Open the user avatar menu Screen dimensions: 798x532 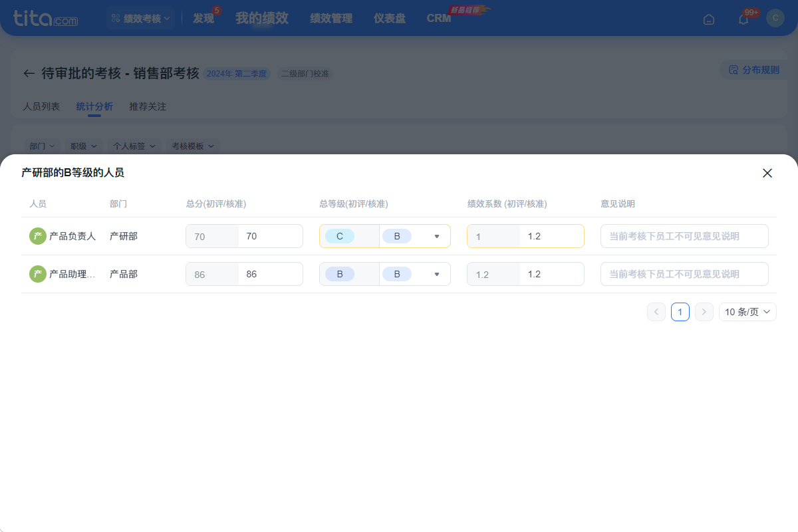(775, 18)
